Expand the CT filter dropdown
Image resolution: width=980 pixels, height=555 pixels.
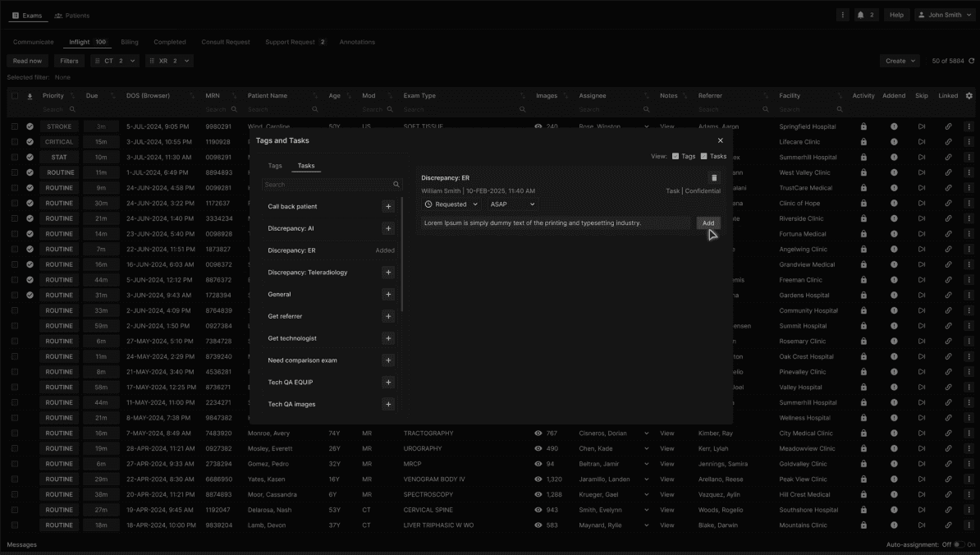[x=132, y=61]
